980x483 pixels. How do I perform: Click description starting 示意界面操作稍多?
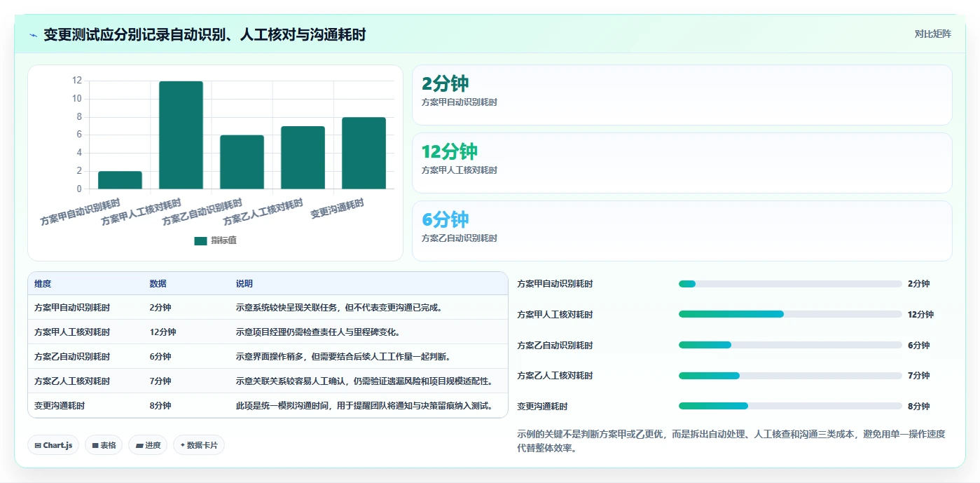[343, 357]
